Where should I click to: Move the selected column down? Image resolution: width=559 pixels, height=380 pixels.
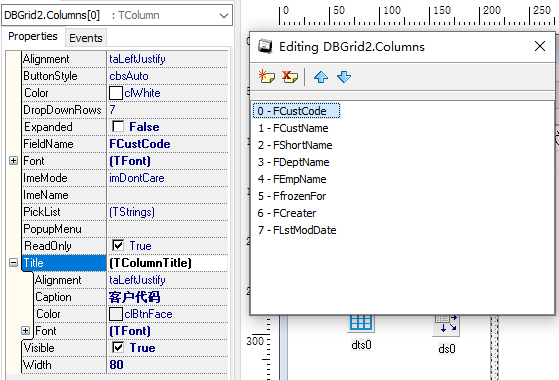pyautogui.click(x=344, y=77)
